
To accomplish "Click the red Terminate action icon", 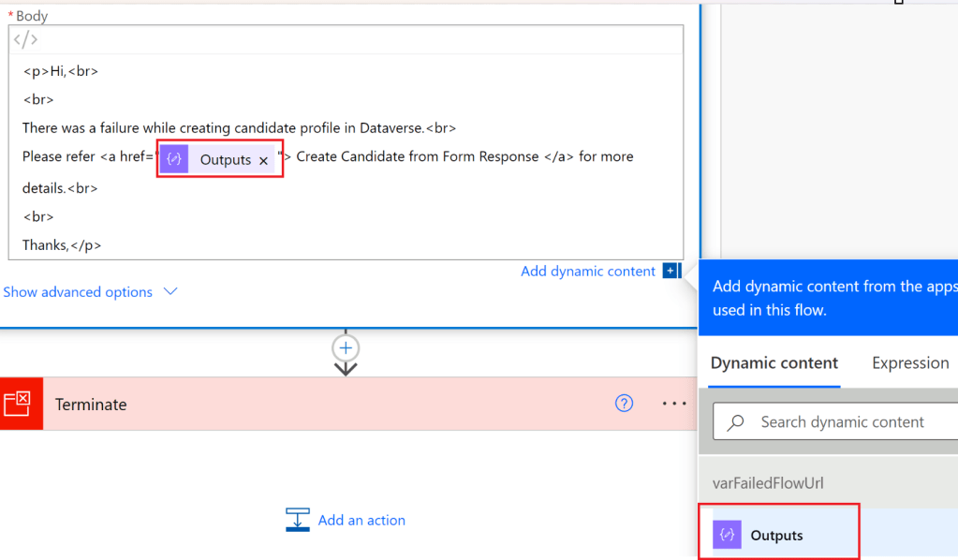I will tap(18, 404).
